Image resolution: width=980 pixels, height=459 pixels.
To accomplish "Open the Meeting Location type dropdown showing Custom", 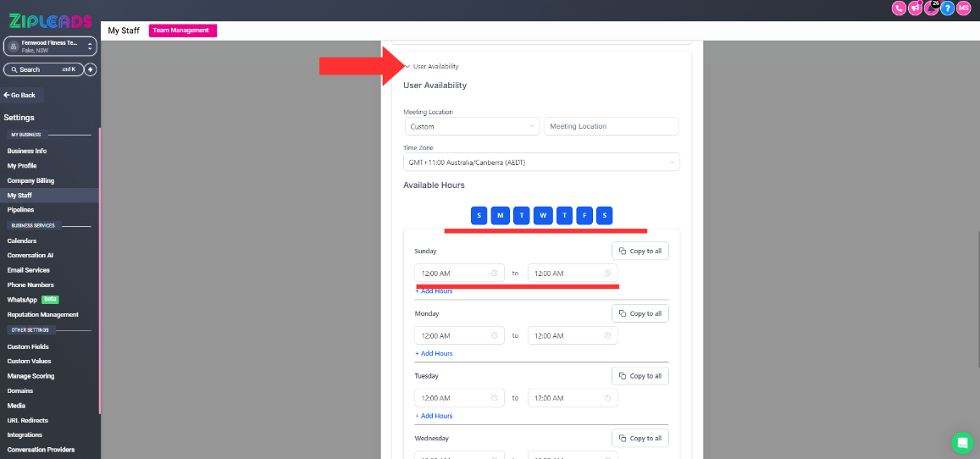I will pos(472,126).
